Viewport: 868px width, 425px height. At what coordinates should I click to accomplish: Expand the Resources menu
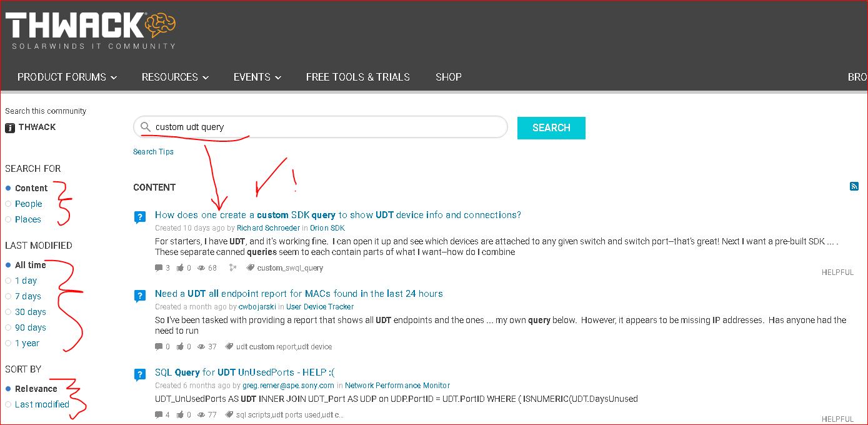click(x=175, y=77)
